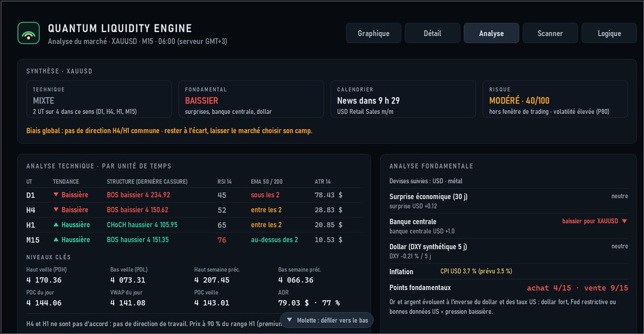Click the Banque centrale fundamental row
Viewport: 644px width, 334px height.
tap(508, 226)
